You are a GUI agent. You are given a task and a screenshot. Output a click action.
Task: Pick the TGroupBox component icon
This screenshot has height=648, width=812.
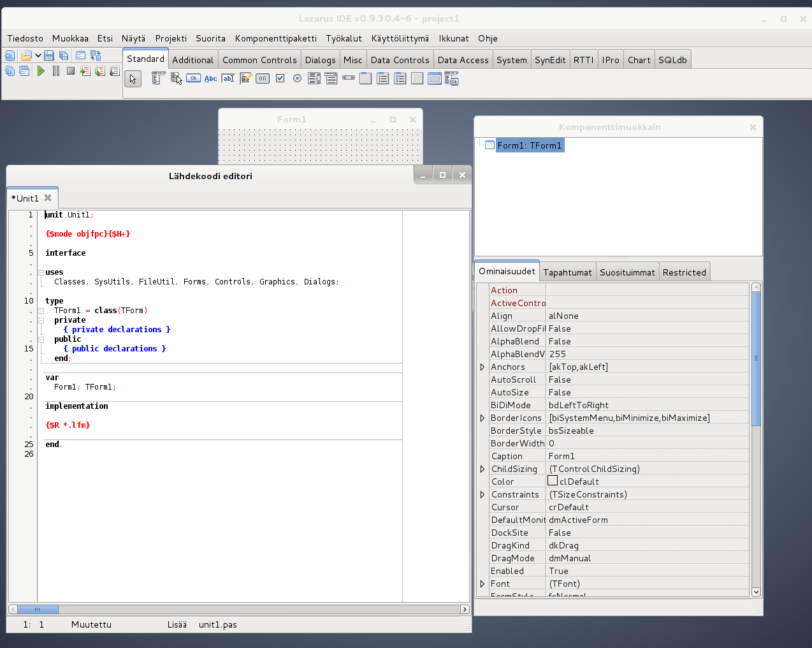[366, 78]
